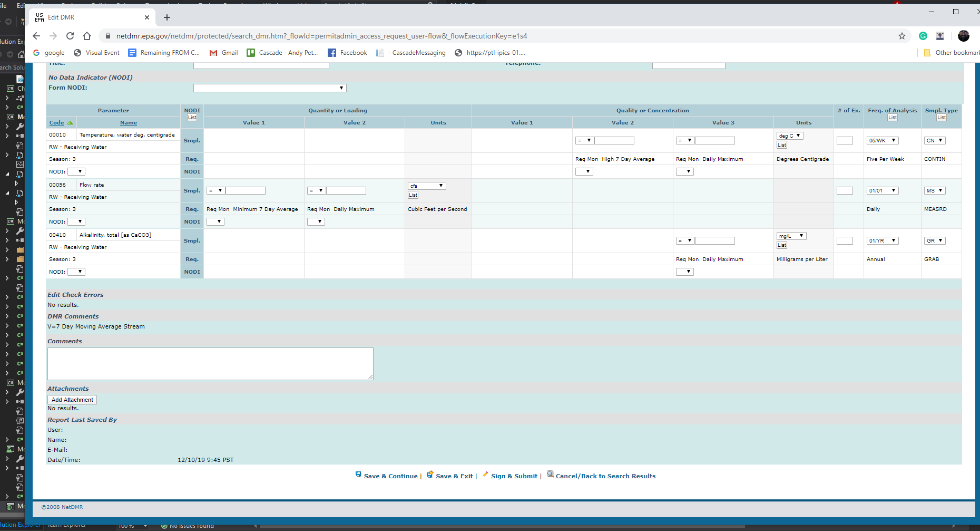Expand the mg/L units dropdown for Alkalinity

click(802, 236)
